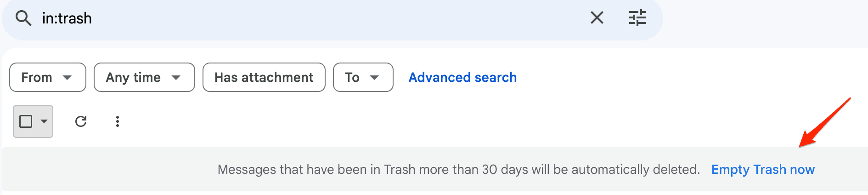Click the Trash auto-delete notice text
Screen dimensions: 868x195
coord(458,169)
